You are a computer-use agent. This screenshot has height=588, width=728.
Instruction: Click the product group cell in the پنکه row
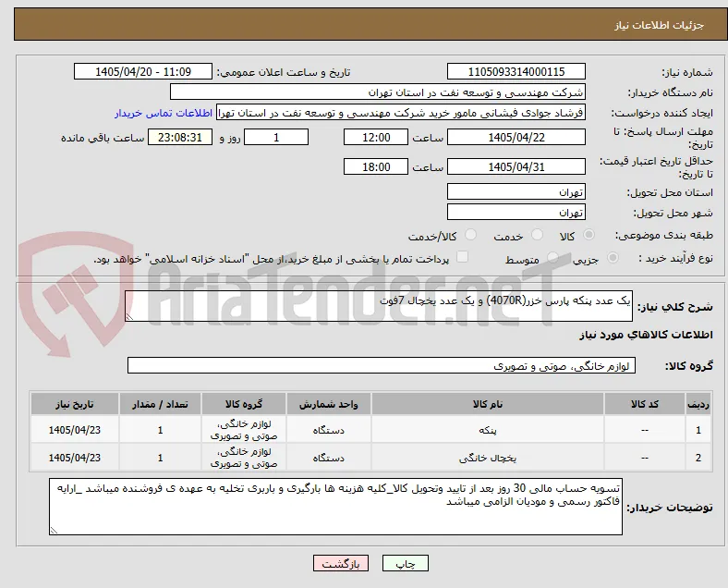pyautogui.click(x=244, y=430)
